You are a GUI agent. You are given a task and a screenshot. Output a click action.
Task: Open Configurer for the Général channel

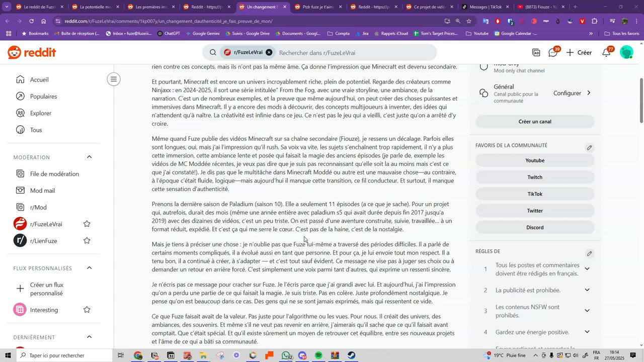click(x=572, y=93)
